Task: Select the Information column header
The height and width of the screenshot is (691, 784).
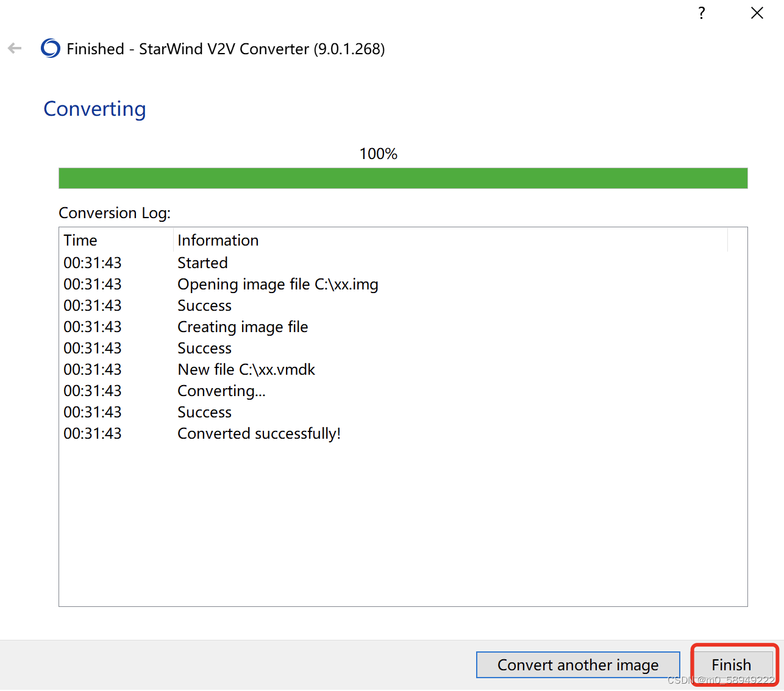Action: point(451,240)
